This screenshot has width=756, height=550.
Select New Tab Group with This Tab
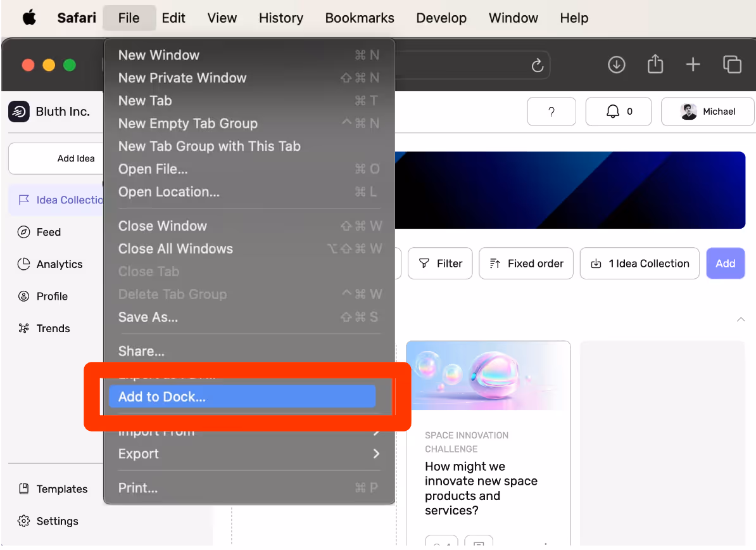pyautogui.click(x=249, y=146)
